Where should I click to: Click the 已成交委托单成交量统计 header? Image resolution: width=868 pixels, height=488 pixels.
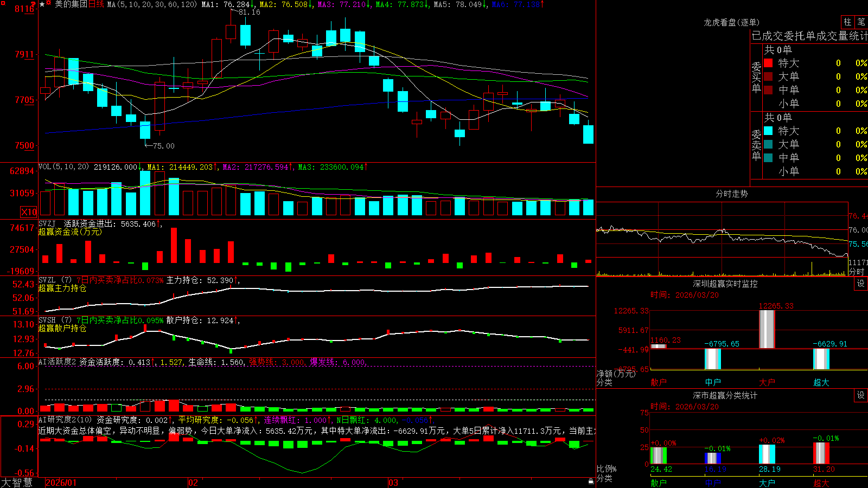click(x=809, y=36)
